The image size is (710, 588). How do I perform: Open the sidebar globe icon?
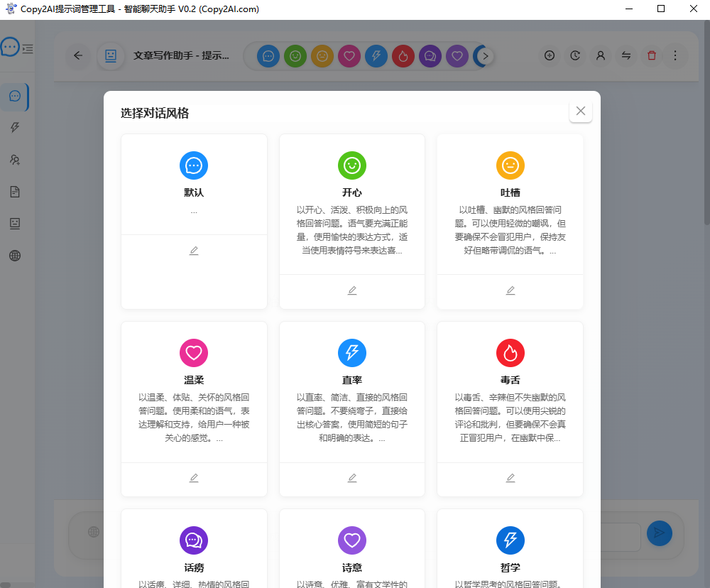tap(15, 256)
